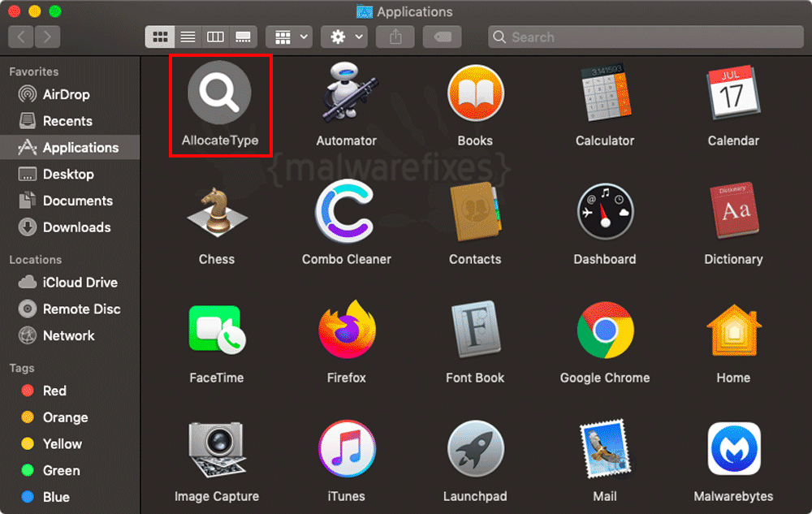Switch to icon view

[x=159, y=37]
